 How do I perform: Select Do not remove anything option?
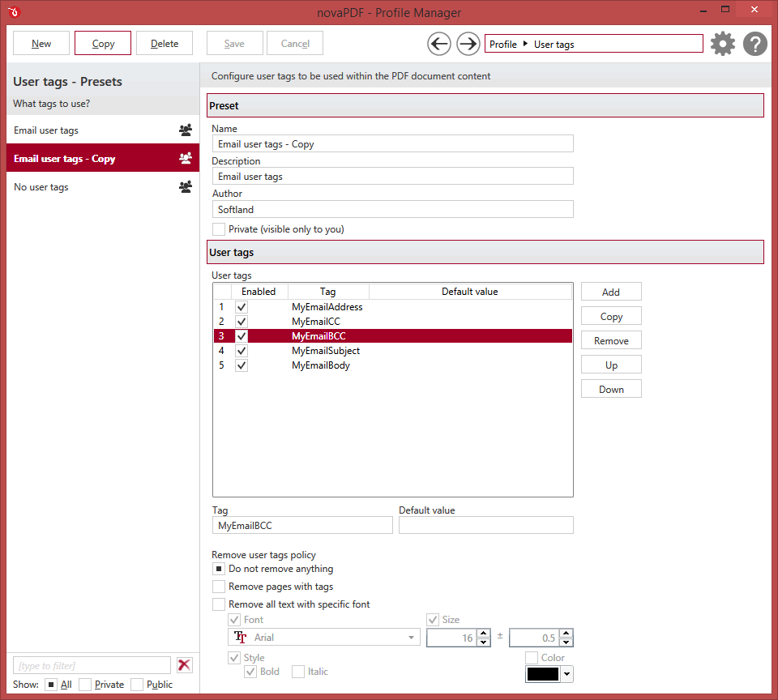tap(218, 569)
